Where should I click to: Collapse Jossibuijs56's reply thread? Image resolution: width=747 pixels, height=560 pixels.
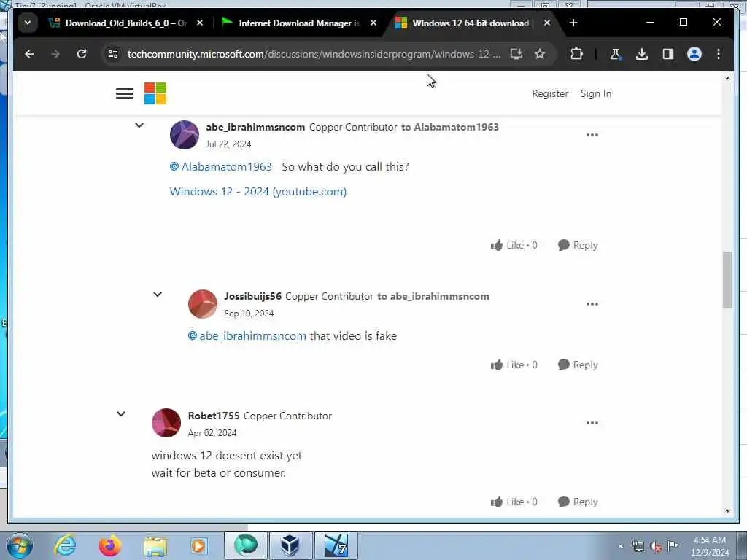coord(158,295)
